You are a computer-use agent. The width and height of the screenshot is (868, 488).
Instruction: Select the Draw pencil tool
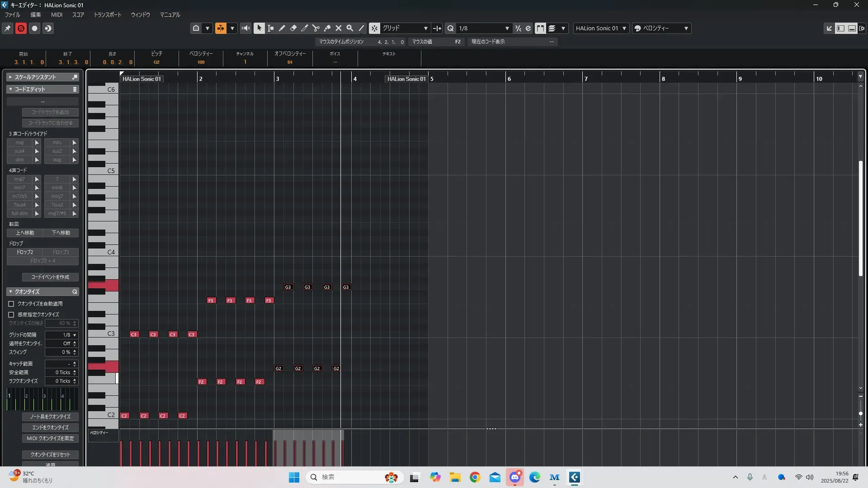282,28
